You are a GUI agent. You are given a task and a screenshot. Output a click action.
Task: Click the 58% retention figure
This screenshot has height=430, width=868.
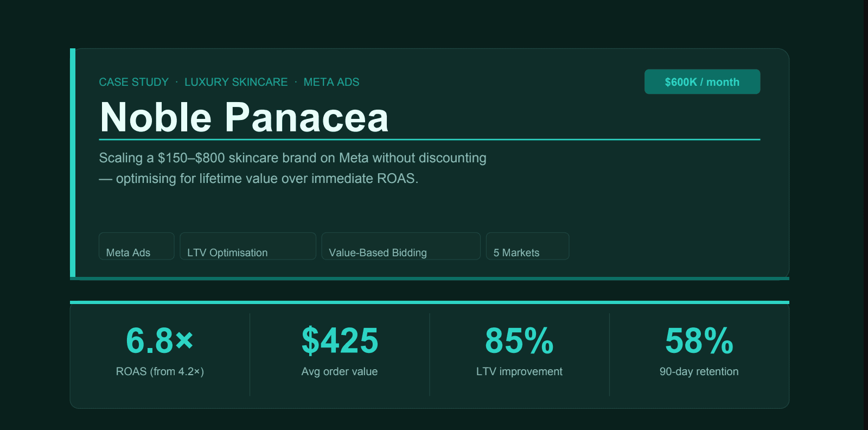point(699,340)
